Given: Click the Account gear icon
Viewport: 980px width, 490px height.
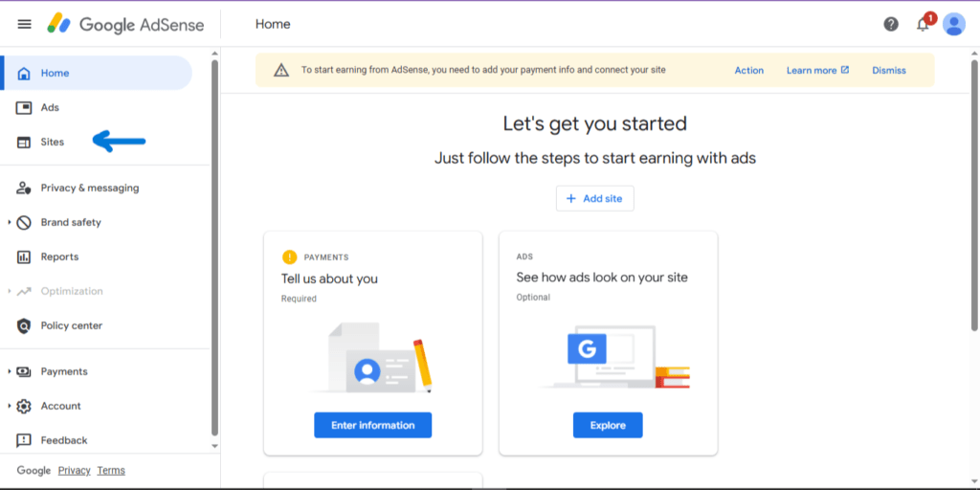Looking at the screenshot, I should (x=24, y=406).
